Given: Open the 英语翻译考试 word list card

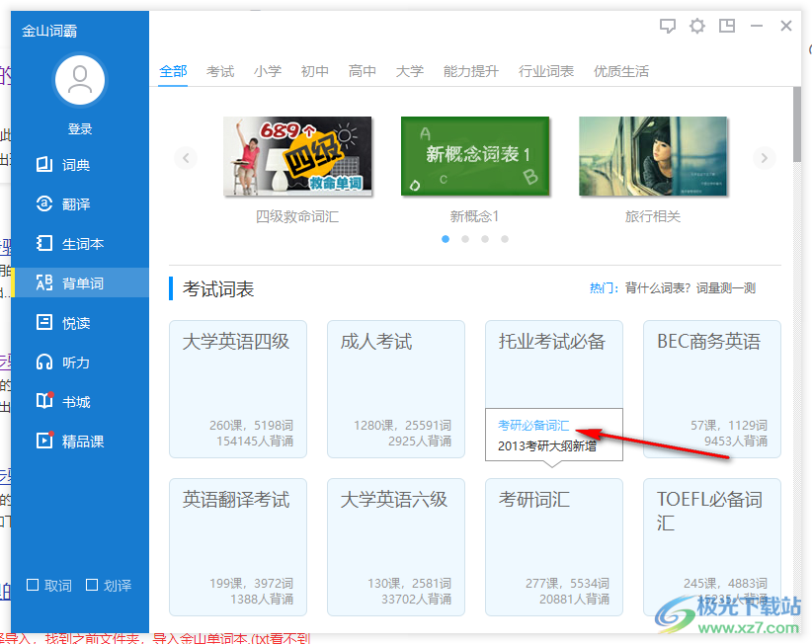Looking at the screenshot, I should point(238,547).
